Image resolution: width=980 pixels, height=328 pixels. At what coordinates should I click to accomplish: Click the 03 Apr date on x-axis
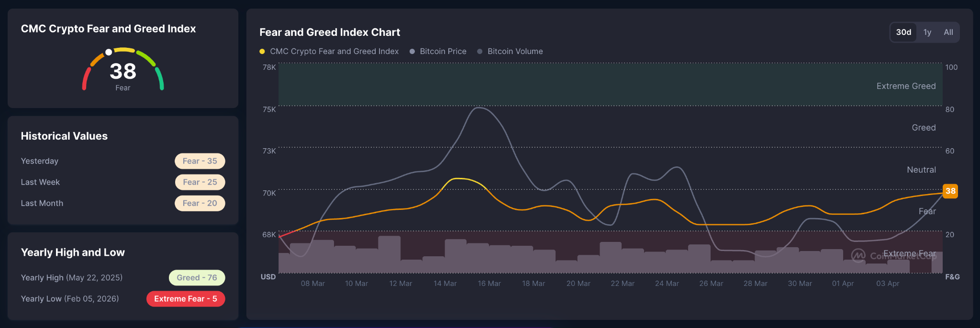tap(888, 284)
